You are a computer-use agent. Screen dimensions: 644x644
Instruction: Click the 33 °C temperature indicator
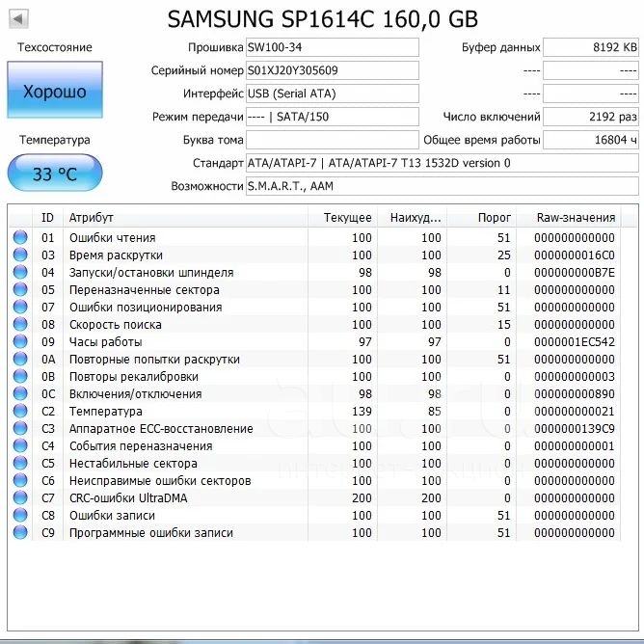(54, 174)
